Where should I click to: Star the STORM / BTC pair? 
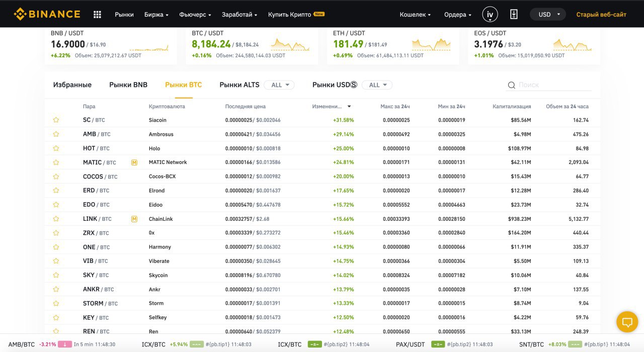(56, 303)
